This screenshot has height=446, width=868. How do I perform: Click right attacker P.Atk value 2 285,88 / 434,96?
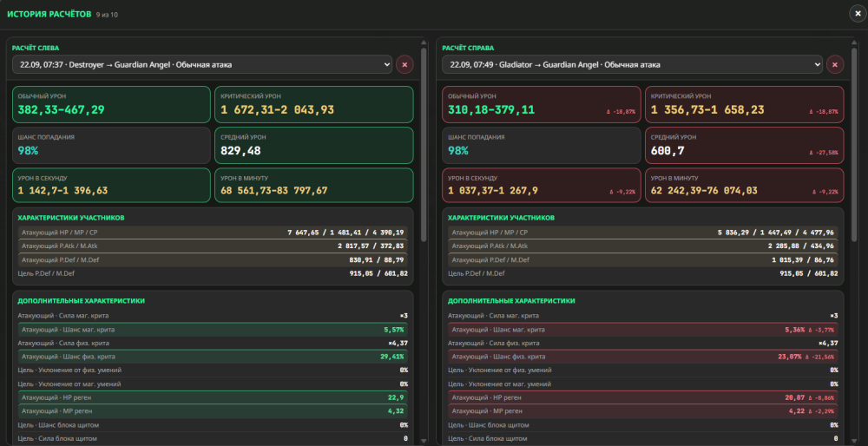pyautogui.click(x=800, y=246)
